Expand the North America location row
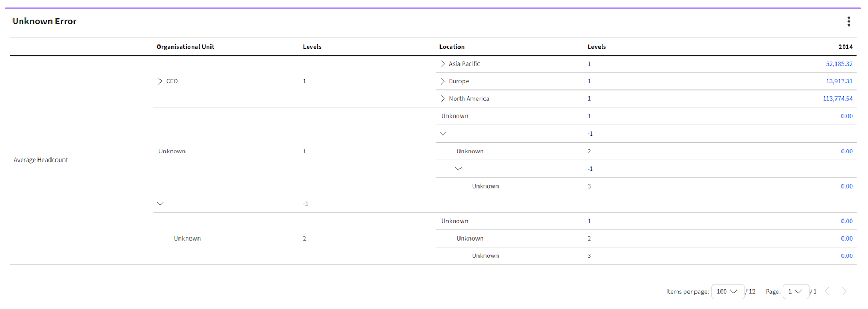868x309 pixels. coord(443,99)
